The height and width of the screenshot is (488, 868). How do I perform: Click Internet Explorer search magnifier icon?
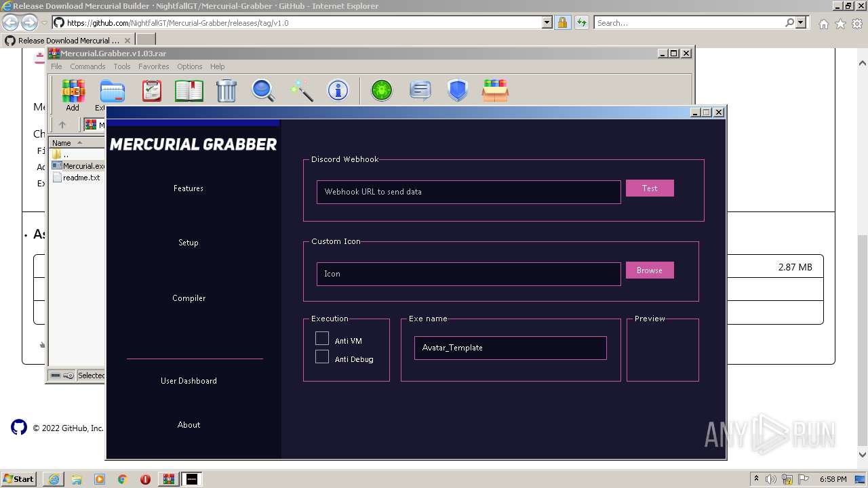789,22
